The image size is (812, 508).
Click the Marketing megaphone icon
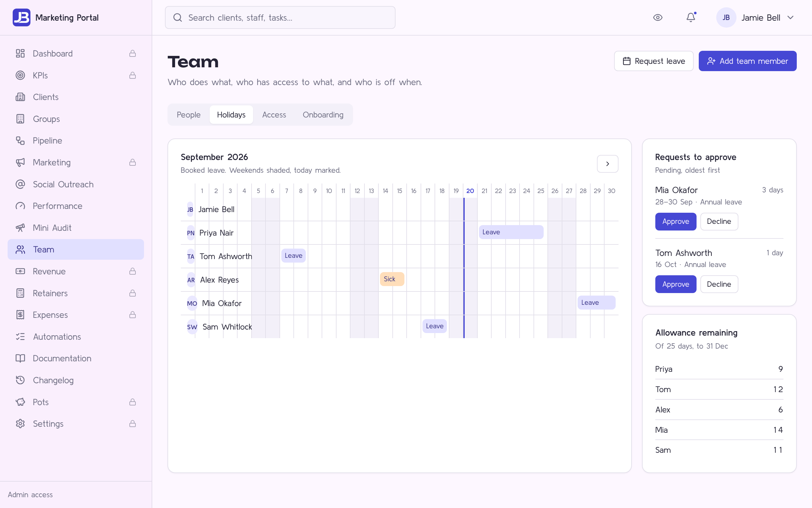tap(20, 162)
